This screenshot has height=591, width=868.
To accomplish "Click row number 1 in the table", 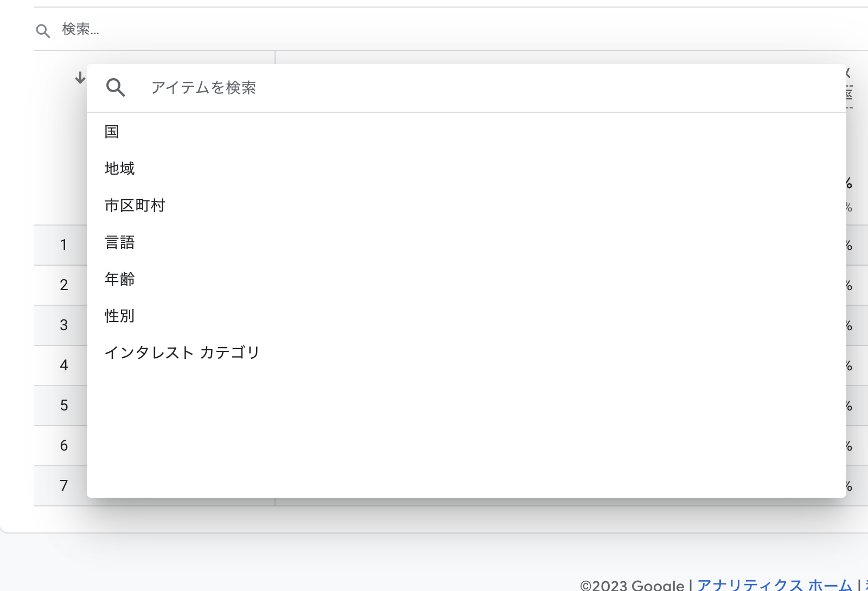I will tap(63, 245).
